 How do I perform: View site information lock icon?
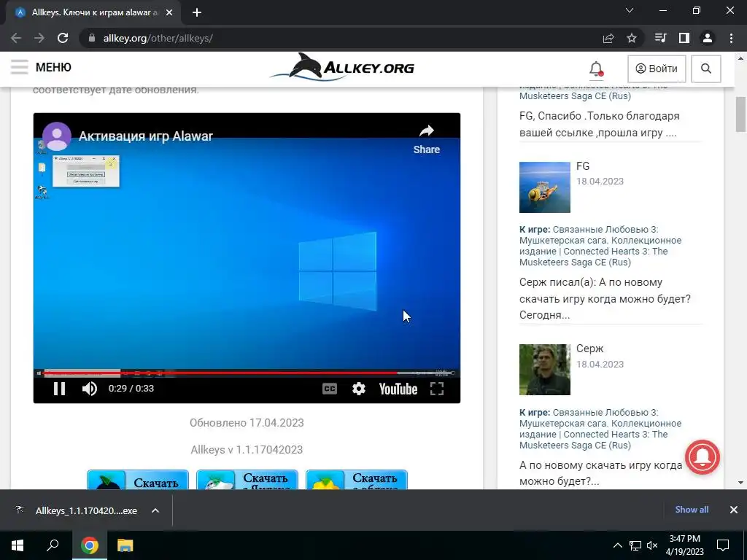coord(92,38)
